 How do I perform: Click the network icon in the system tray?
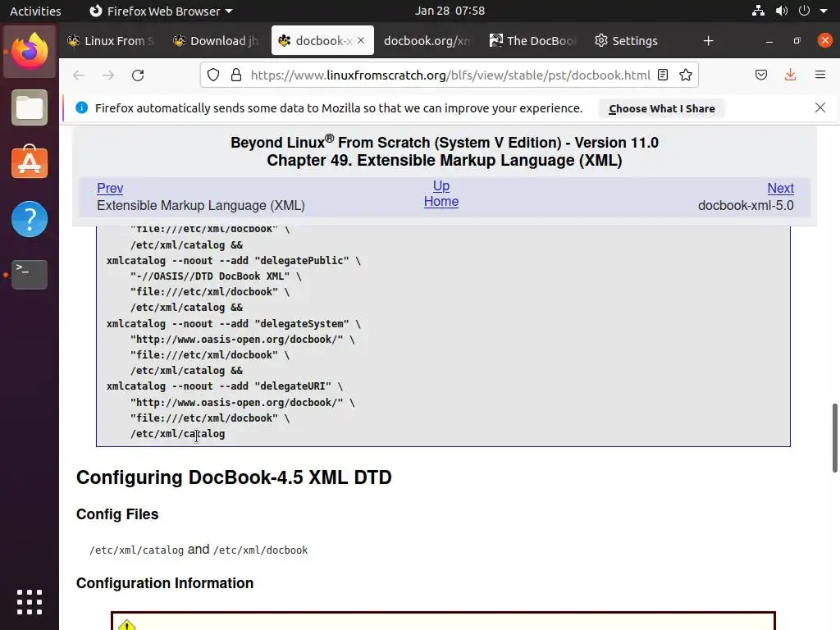[x=758, y=11]
